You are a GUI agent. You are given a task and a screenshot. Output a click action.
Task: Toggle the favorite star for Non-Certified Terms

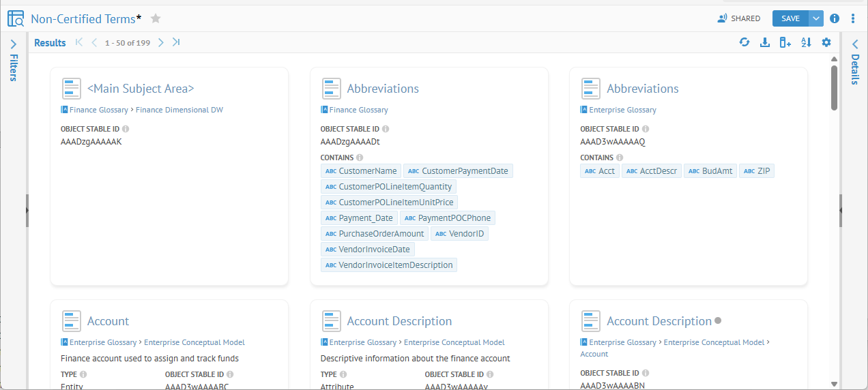pyautogui.click(x=156, y=18)
